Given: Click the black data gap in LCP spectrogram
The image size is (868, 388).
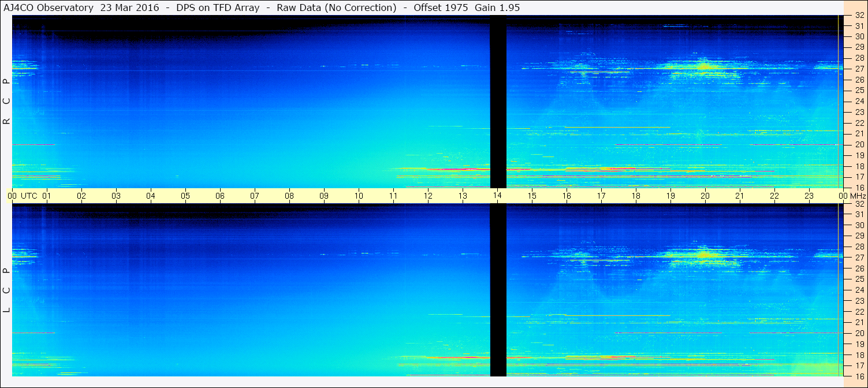Looking at the screenshot, I should click(x=498, y=290).
